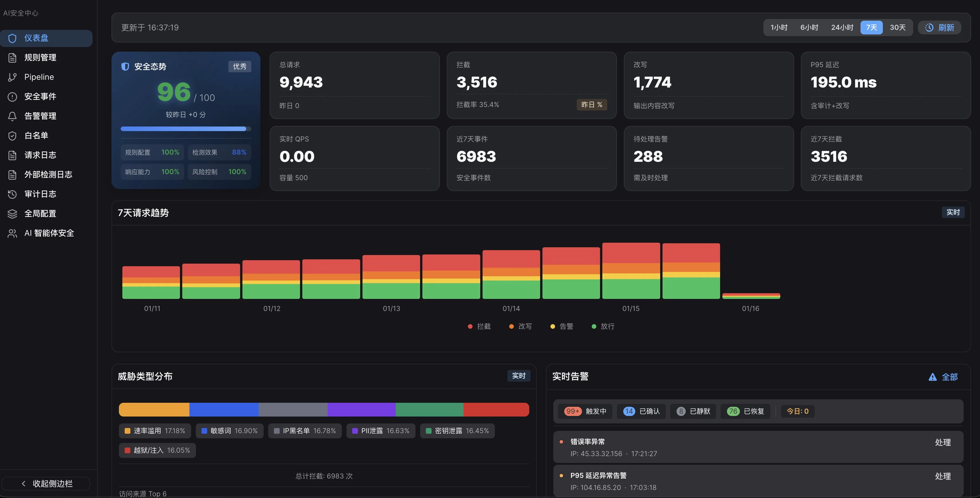Click the 刷新 refresh button
This screenshot has width=980, height=498.
940,28
